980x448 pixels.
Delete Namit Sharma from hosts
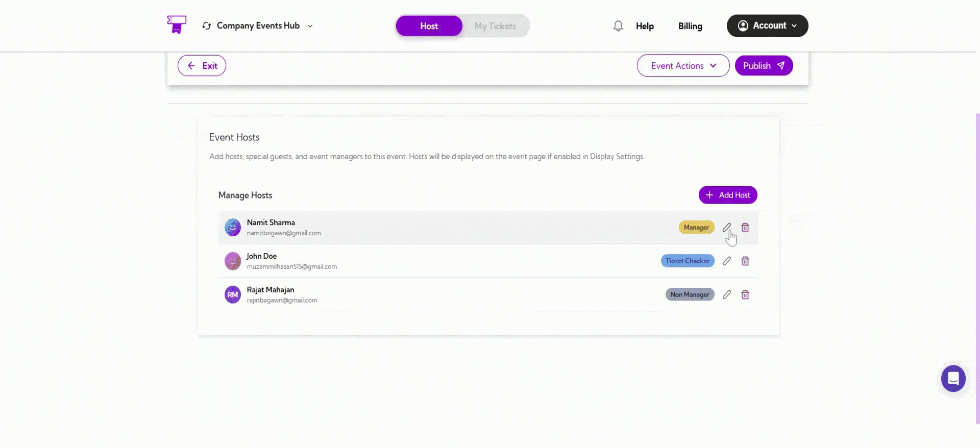click(745, 228)
